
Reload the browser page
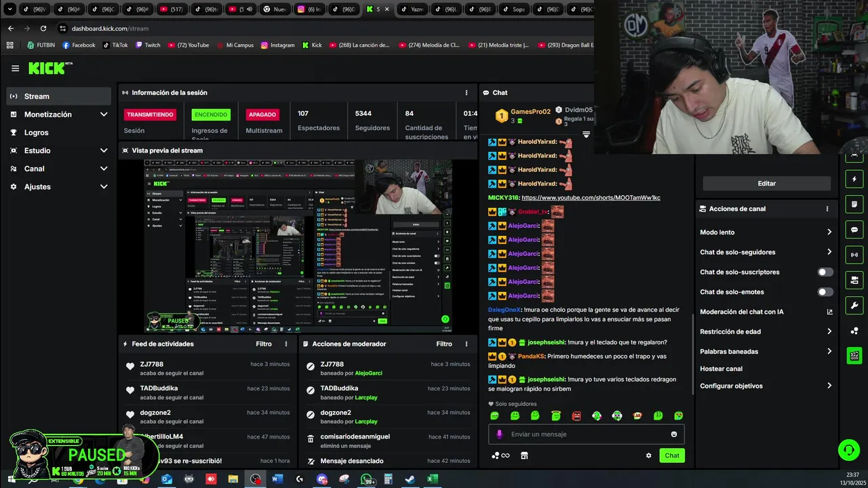[x=43, y=28]
